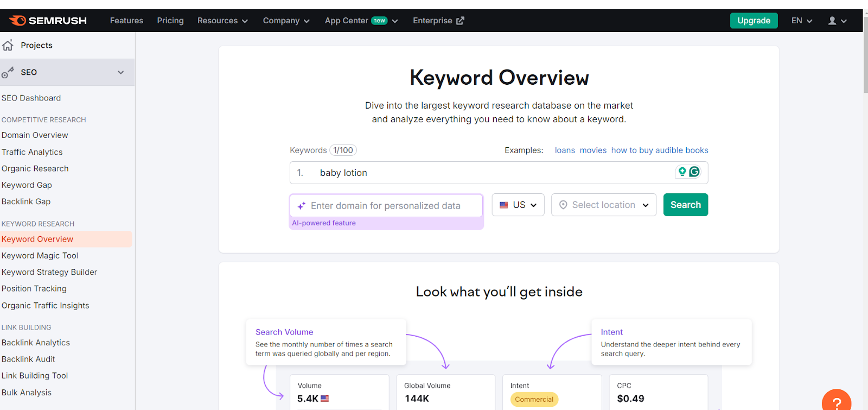868x410 pixels.
Task: Open Features in the top menu
Action: (x=126, y=21)
